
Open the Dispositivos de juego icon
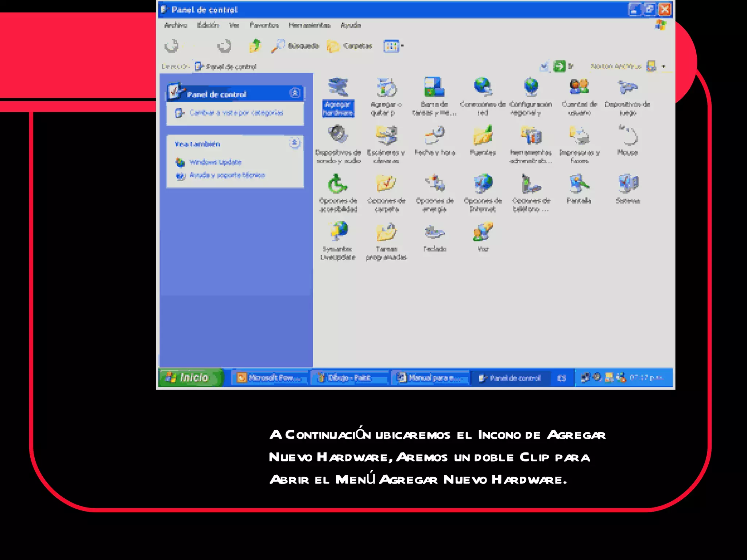(627, 97)
